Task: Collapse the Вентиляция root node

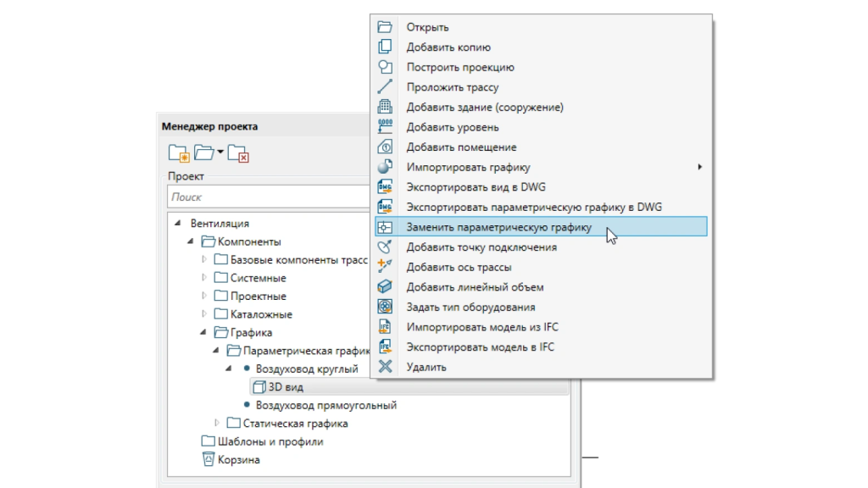Action: tap(178, 224)
